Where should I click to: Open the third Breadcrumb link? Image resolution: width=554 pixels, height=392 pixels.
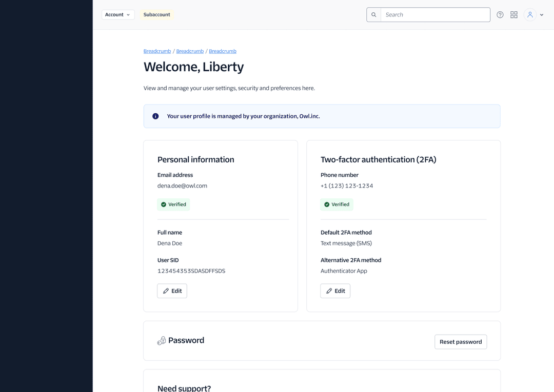point(223,51)
